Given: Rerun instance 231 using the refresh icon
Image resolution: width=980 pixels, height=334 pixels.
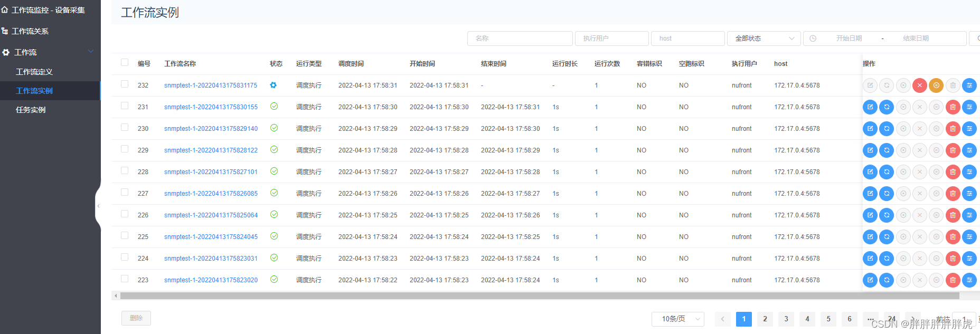Looking at the screenshot, I should tap(887, 107).
